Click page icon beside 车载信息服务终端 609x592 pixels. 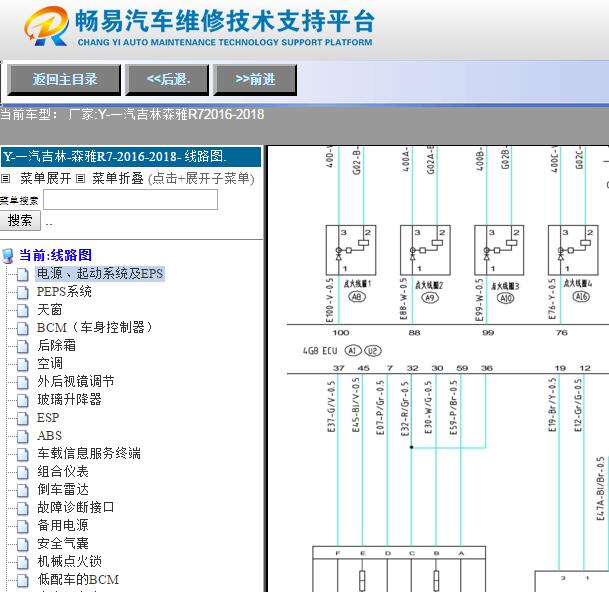pyautogui.click(x=23, y=454)
